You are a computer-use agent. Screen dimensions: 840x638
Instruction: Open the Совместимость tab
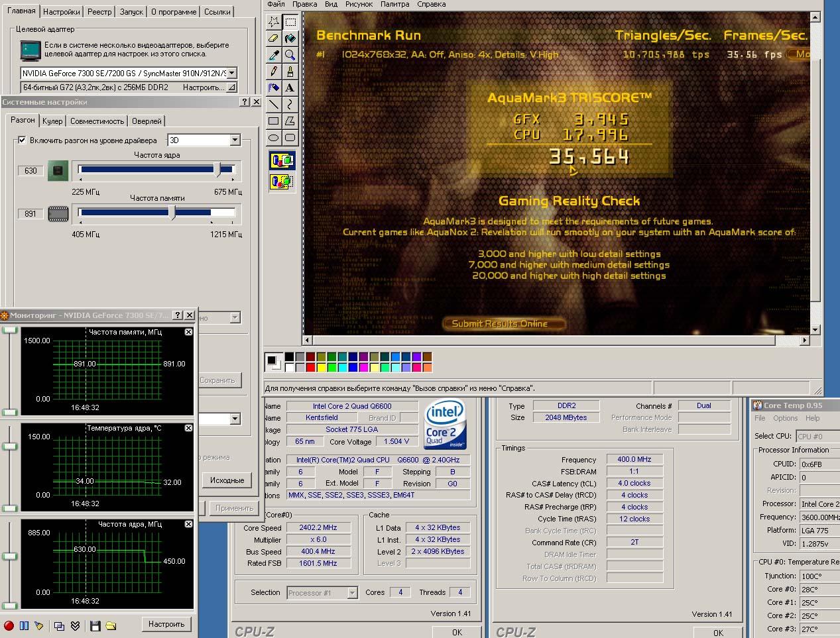tap(97, 121)
